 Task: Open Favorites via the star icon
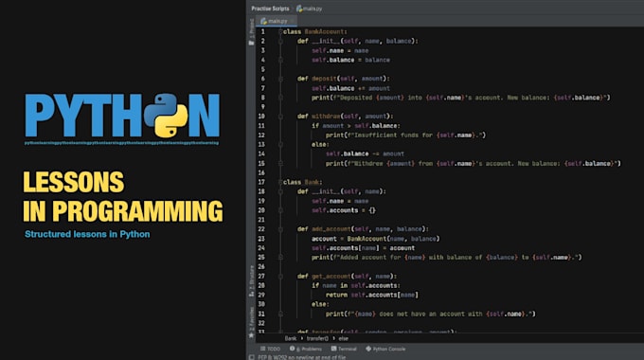click(251, 335)
